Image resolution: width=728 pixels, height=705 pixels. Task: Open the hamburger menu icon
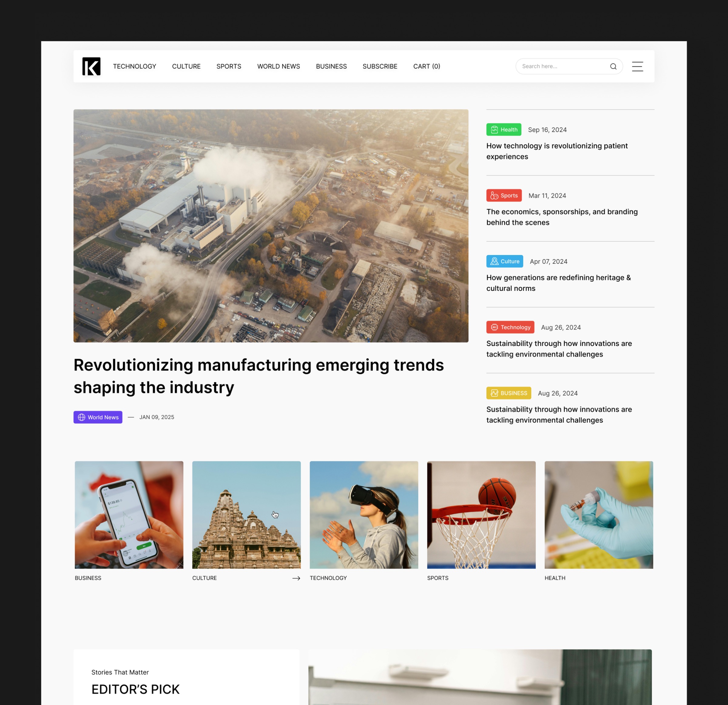(x=637, y=66)
